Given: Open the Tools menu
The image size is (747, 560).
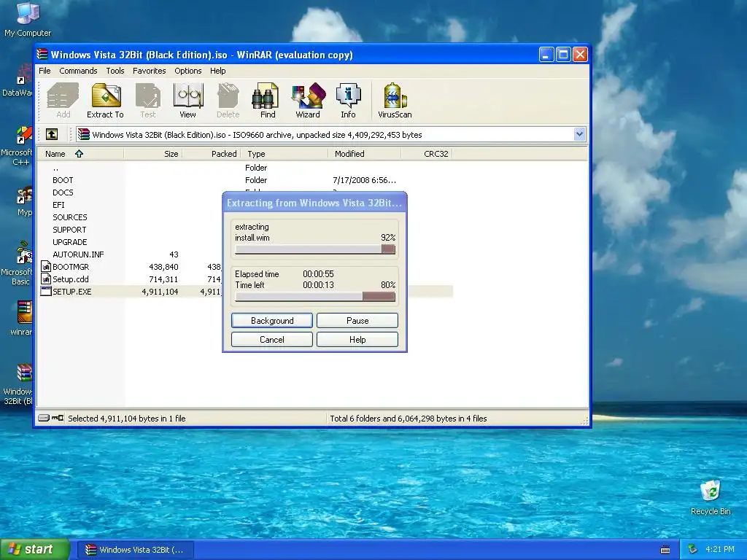Looking at the screenshot, I should [115, 71].
